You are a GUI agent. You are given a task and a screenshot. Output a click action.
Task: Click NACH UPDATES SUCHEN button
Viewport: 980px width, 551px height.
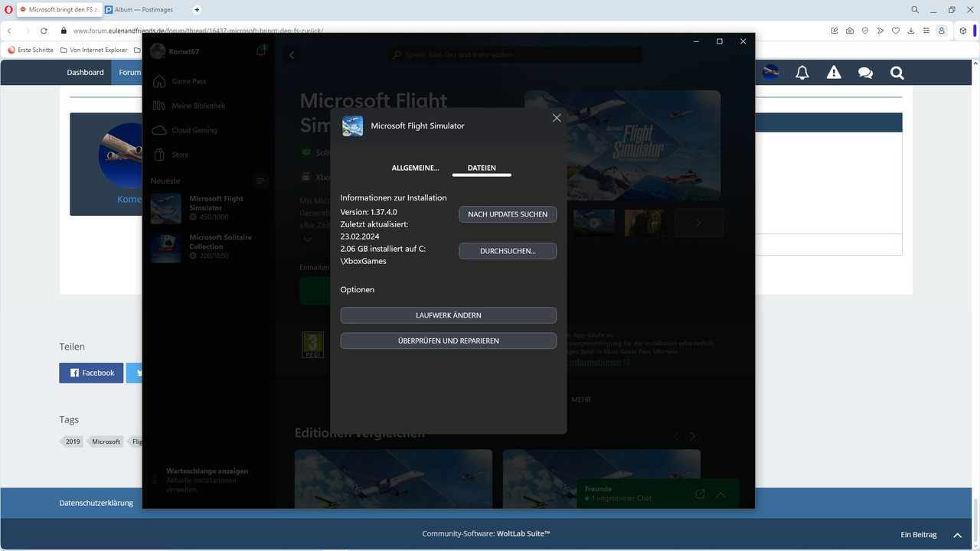click(508, 214)
